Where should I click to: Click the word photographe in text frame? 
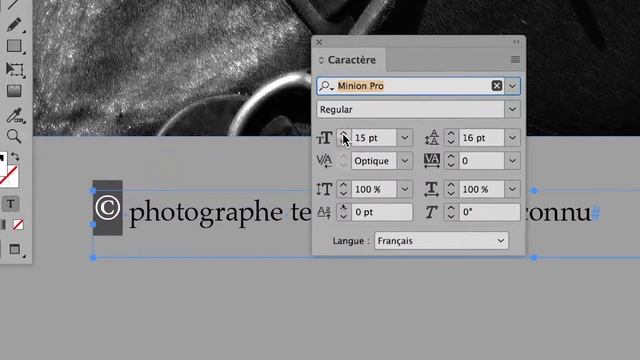pos(206,213)
